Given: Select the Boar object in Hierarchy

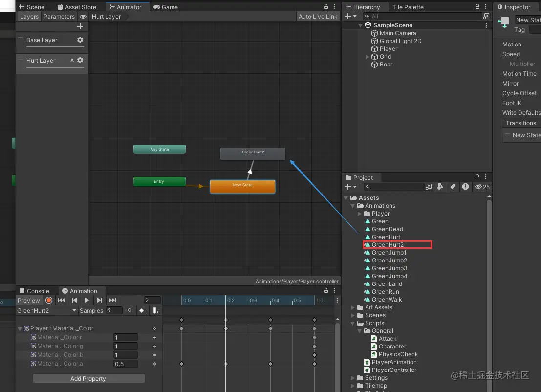Looking at the screenshot, I should pos(382,65).
